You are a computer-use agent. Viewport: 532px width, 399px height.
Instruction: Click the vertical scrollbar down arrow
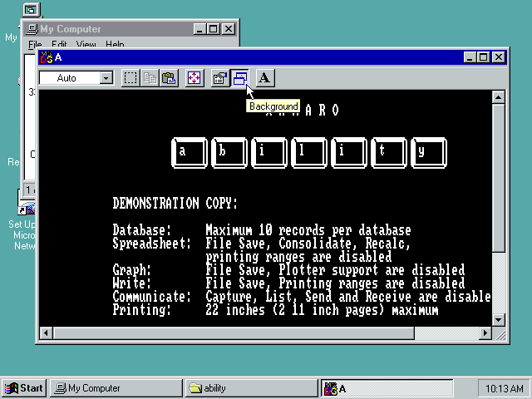coord(498,319)
